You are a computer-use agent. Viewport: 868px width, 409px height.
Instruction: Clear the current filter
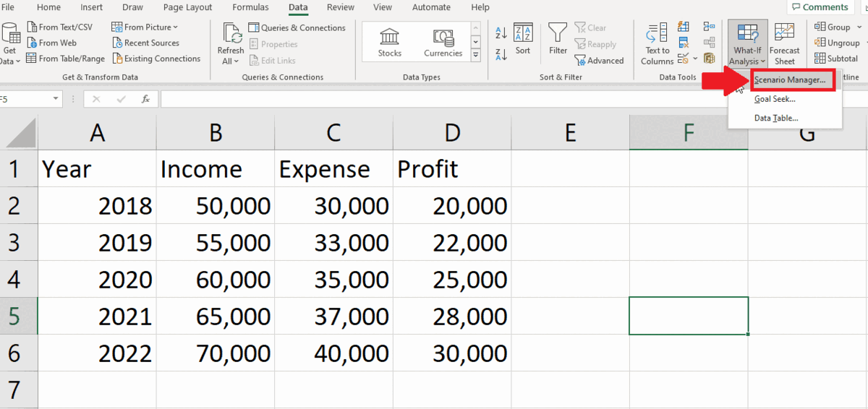pos(591,27)
